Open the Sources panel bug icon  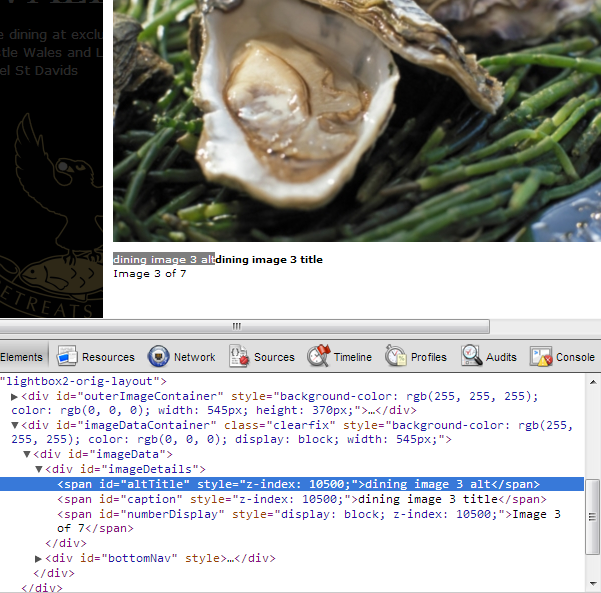click(239, 356)
